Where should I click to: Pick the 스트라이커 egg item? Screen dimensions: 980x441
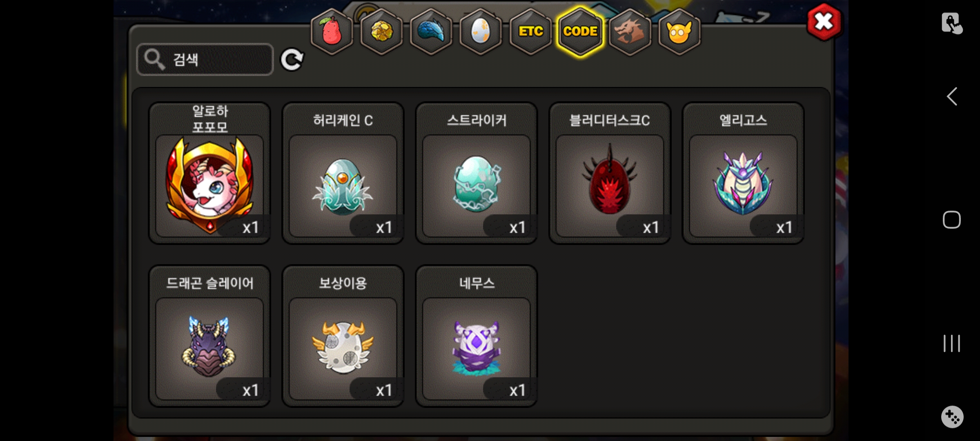(477, 173)
